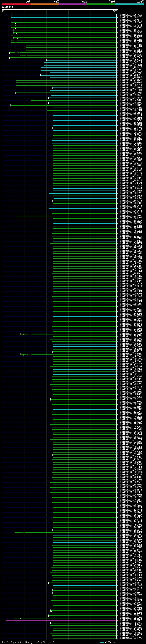Click the cyan alignment bar for C6TMX1
This screenshot has height=644, width=146.
point(64,15)
